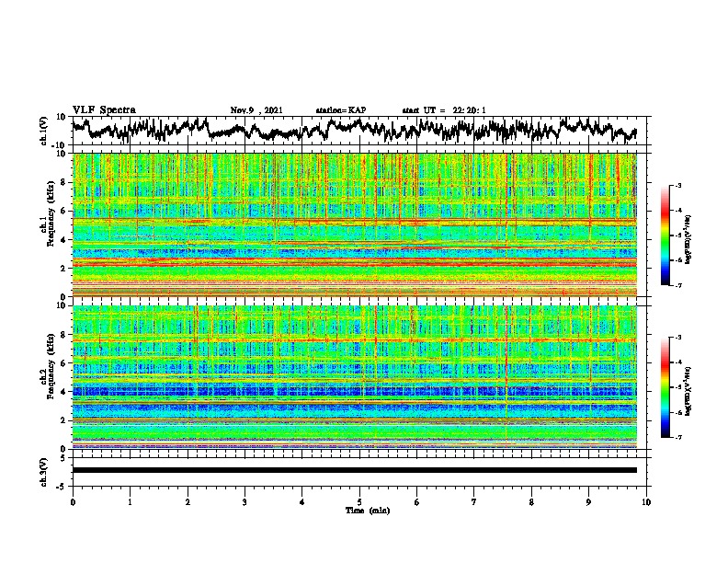Click the ch.1 "Frequency (kHz)" axis label

[51, 213]
